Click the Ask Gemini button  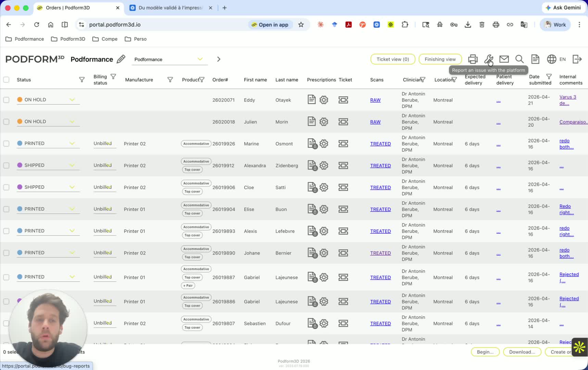pos(563,8)
